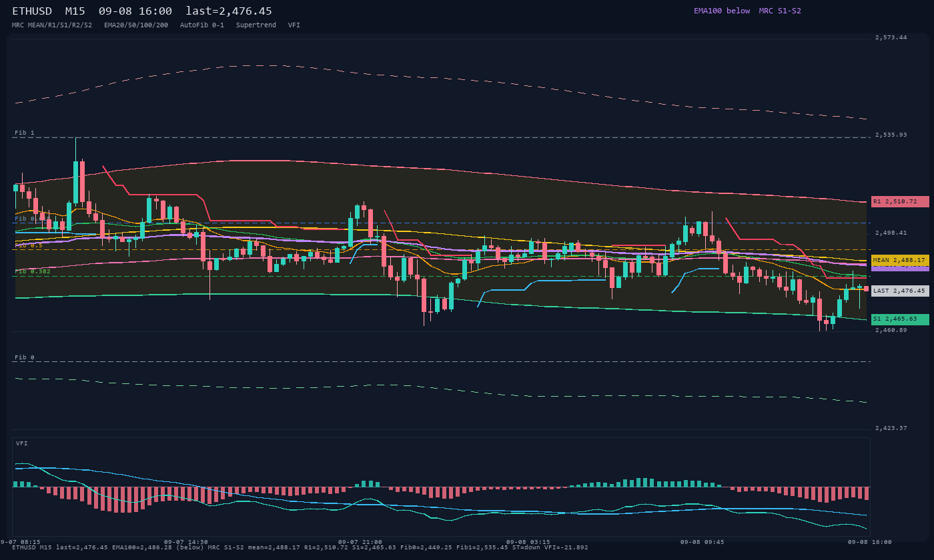Click the 2,498.41 price axis label
This screenshot has height=560, width=934.
point(891,233)
